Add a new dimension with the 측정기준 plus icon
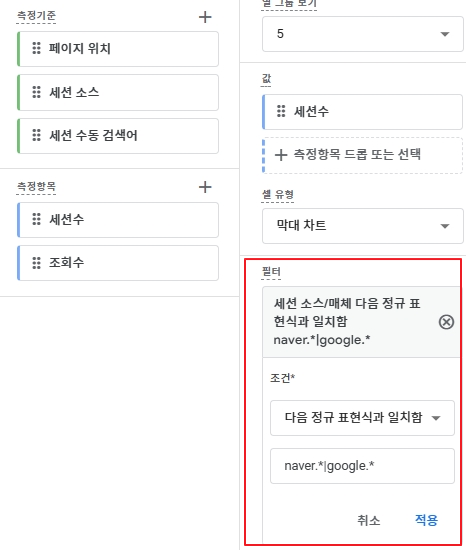The width and height of the screenshot is (466, 550). click(205, 17)
